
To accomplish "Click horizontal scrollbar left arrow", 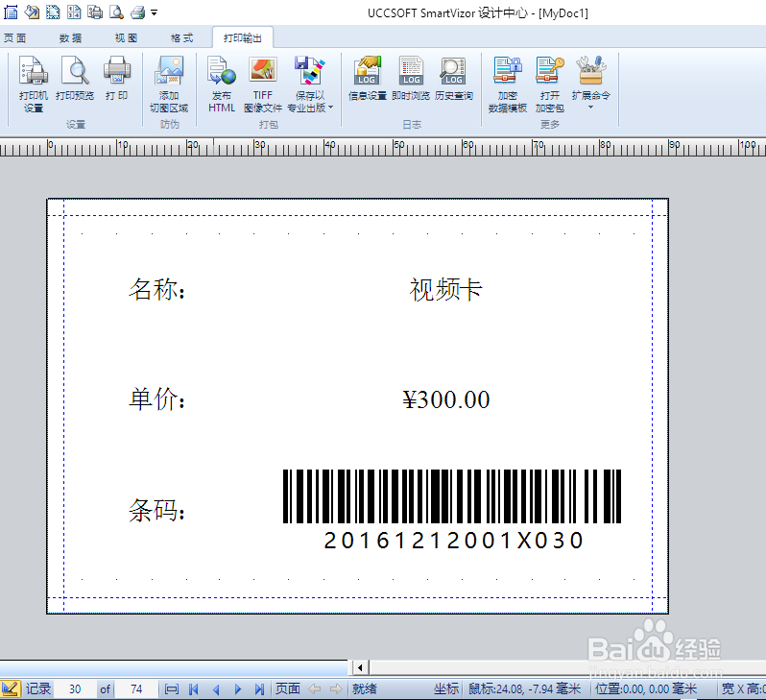I will [x=360, y=667].
